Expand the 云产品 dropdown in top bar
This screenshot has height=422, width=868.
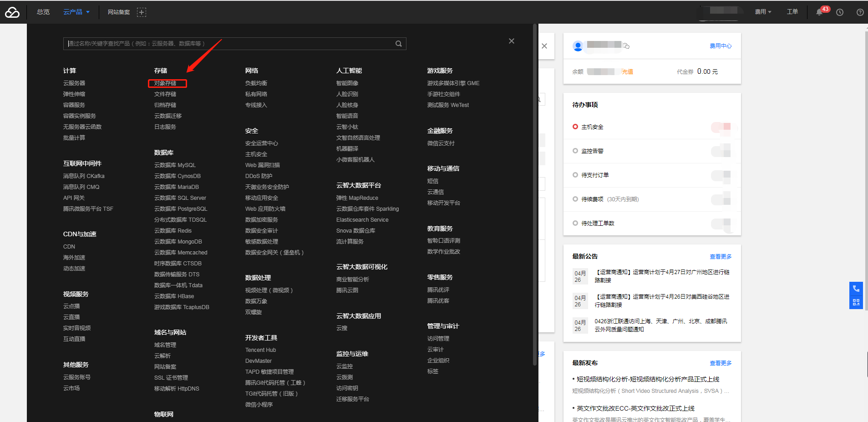point(76,12)
